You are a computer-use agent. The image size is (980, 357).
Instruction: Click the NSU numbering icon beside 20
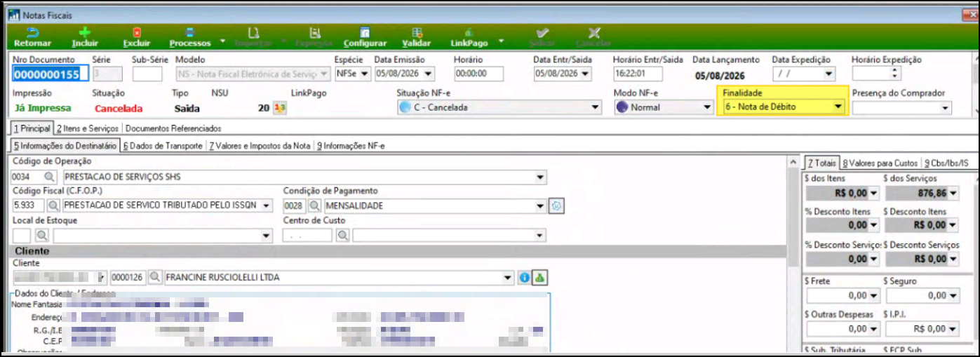tap(279, 108)
